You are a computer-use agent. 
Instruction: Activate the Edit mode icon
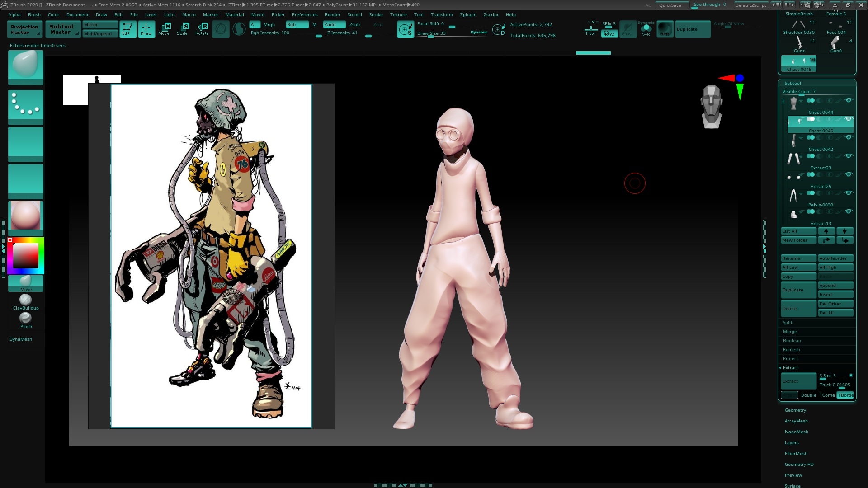[128, 29]
